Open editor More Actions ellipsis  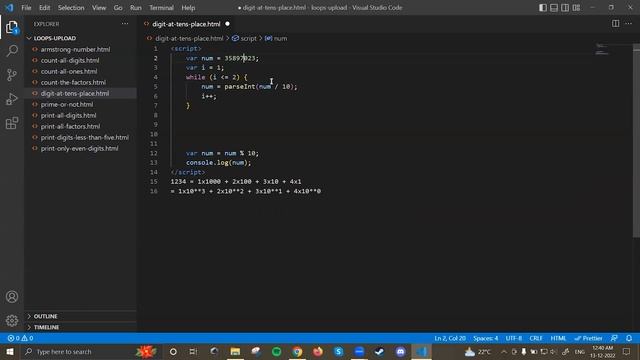tap(628, 24)
